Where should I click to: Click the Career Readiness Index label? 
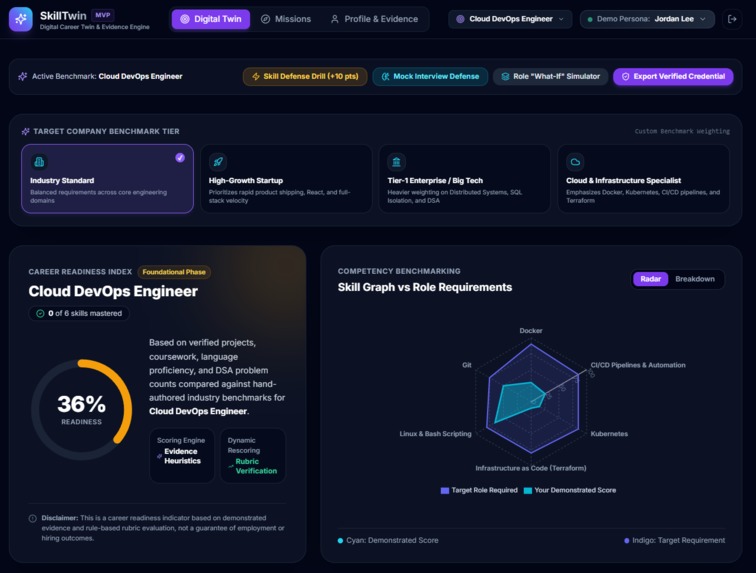click(80, 272)
